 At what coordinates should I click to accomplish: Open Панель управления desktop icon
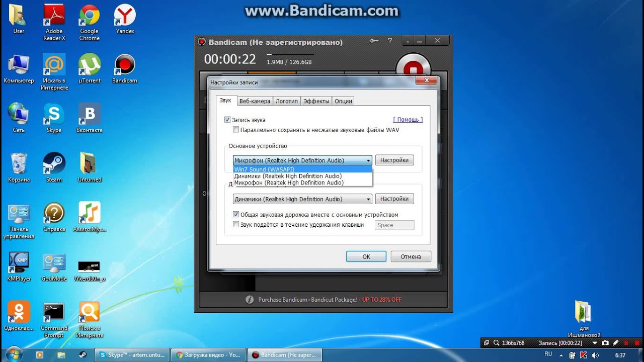click(19, 221)
